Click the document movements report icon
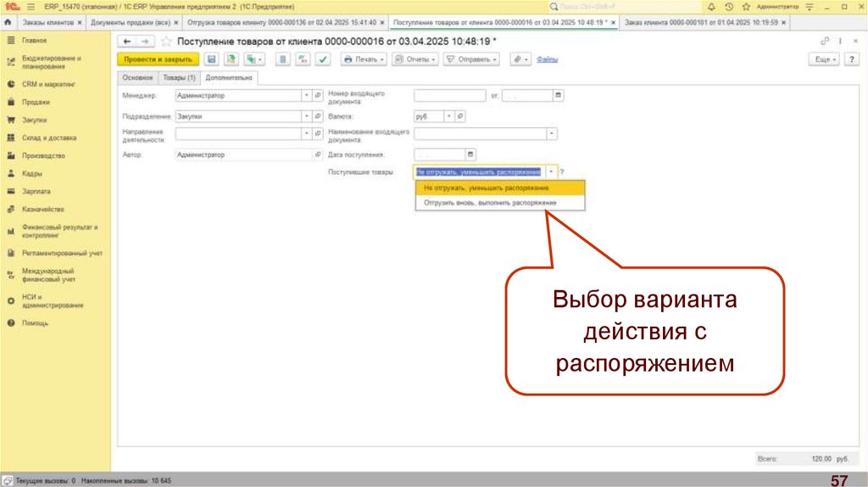The height and width of the screenshot is (487, 868). pos(282,59)
